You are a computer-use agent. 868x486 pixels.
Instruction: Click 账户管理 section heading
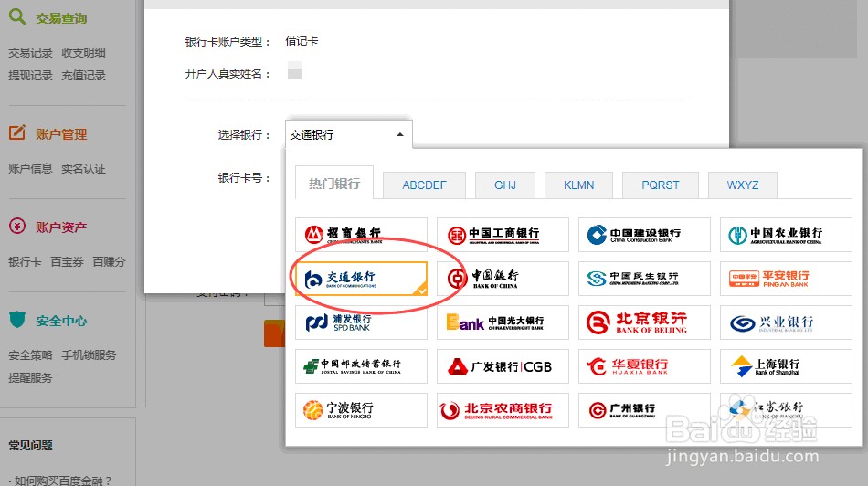click(x=61, y=134)
